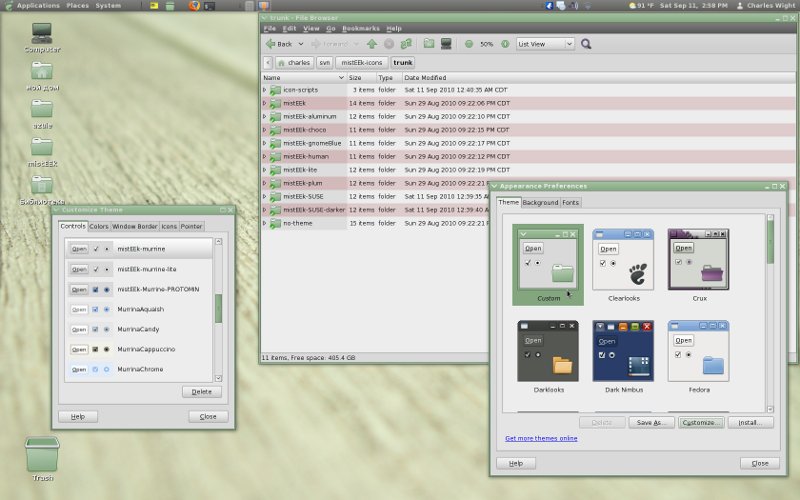Launch the terminal from the top panel
The width and height of the screenshot is (800, 500).
coord(209,6)
